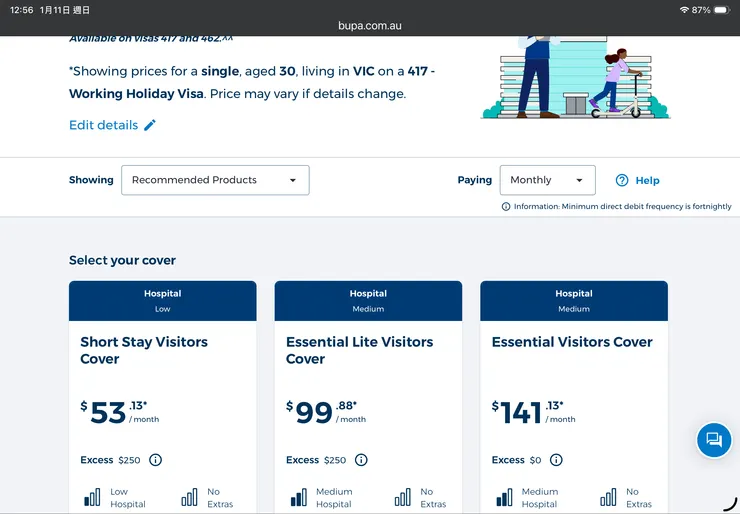
Task: Click Medium Hospital bars icon on Essential Visitors
Action: [x=505, y=497]
